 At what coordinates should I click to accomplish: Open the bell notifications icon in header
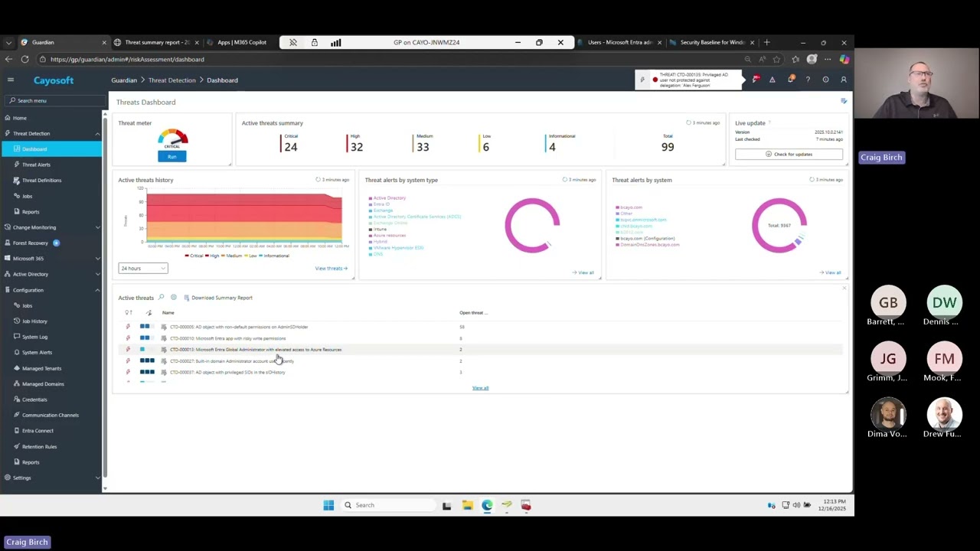[x=791, y=80]
